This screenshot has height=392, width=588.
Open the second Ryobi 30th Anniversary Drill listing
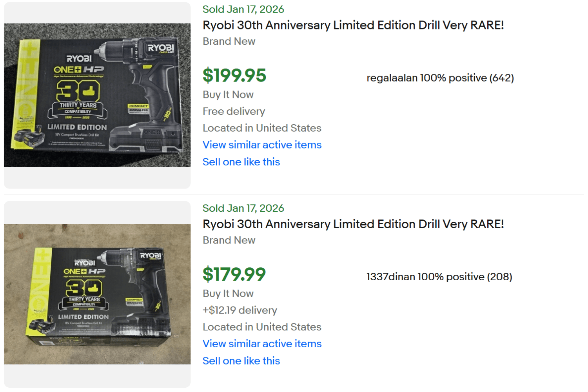coord(353,224)
